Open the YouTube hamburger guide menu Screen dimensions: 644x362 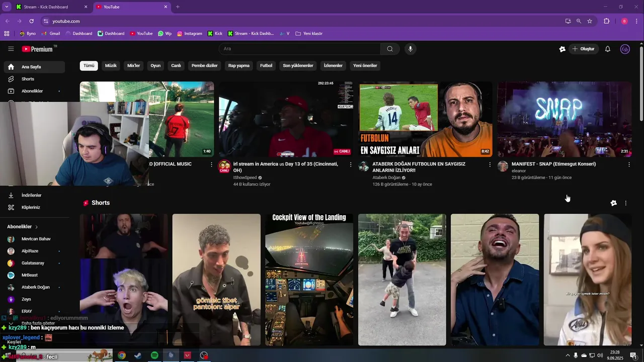11,49
